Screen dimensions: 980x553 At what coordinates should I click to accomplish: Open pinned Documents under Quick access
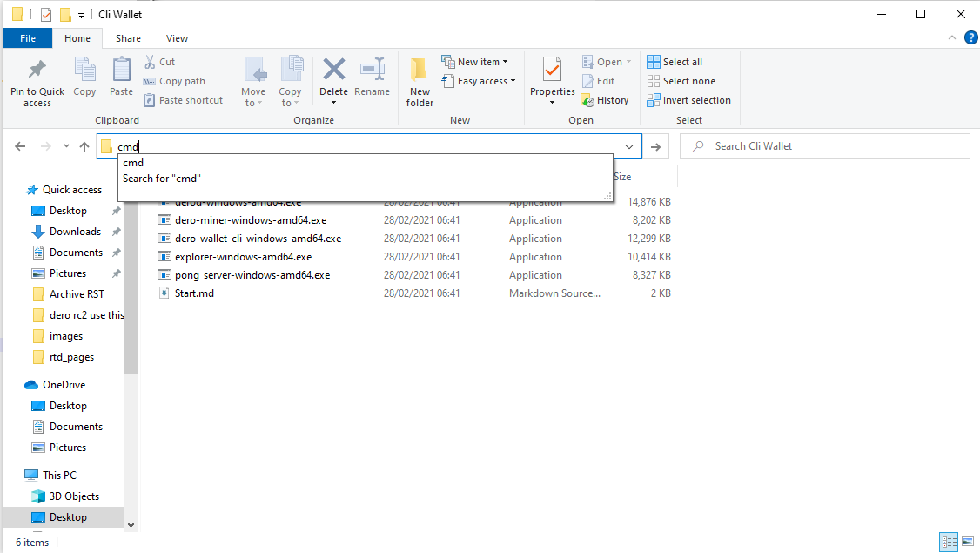click(x=76, y=252)
